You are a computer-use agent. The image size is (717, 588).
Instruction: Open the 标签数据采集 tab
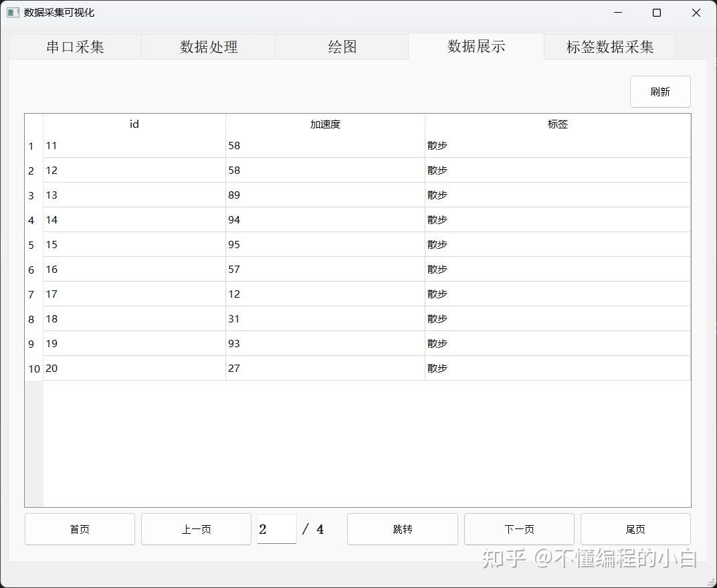609,47
